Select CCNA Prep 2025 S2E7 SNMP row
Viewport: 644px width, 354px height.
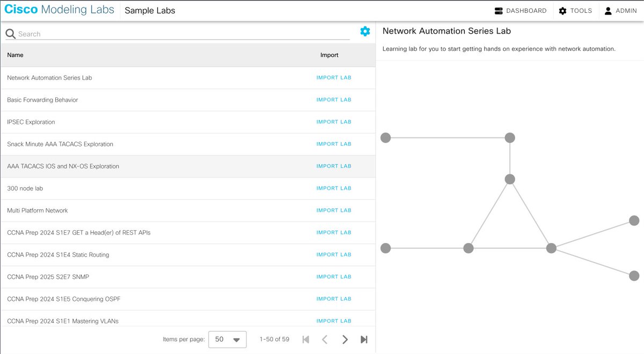coord(188,277)
